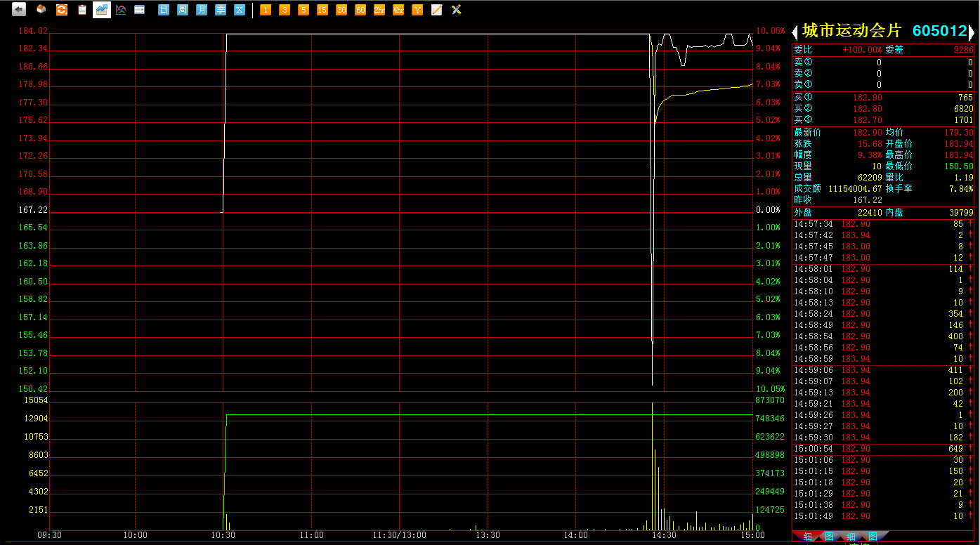Click the 昨收 167.22 value
Viewport: 980px width, 545px height.
pos(868,199)
